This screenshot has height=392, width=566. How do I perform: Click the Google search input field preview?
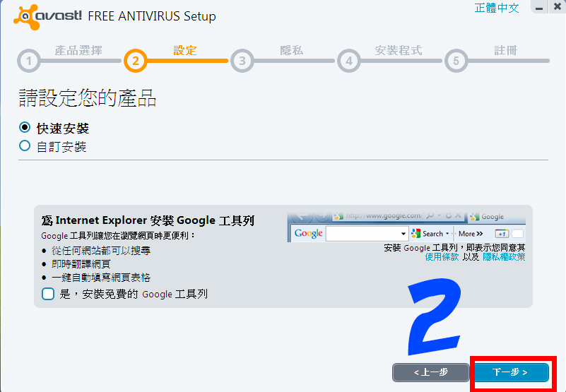coord(362,234)
